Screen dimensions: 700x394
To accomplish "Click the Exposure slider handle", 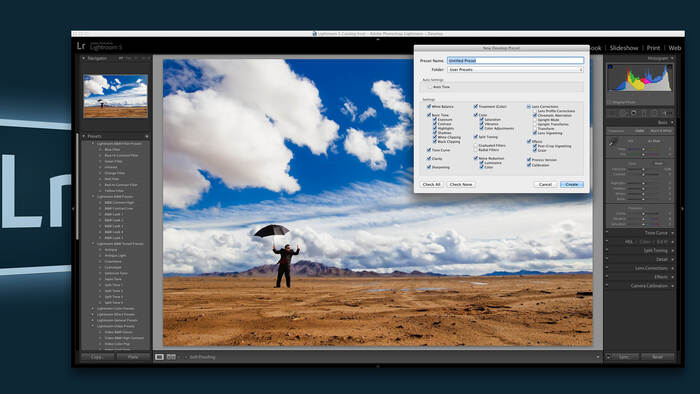I will pos(643,169).
